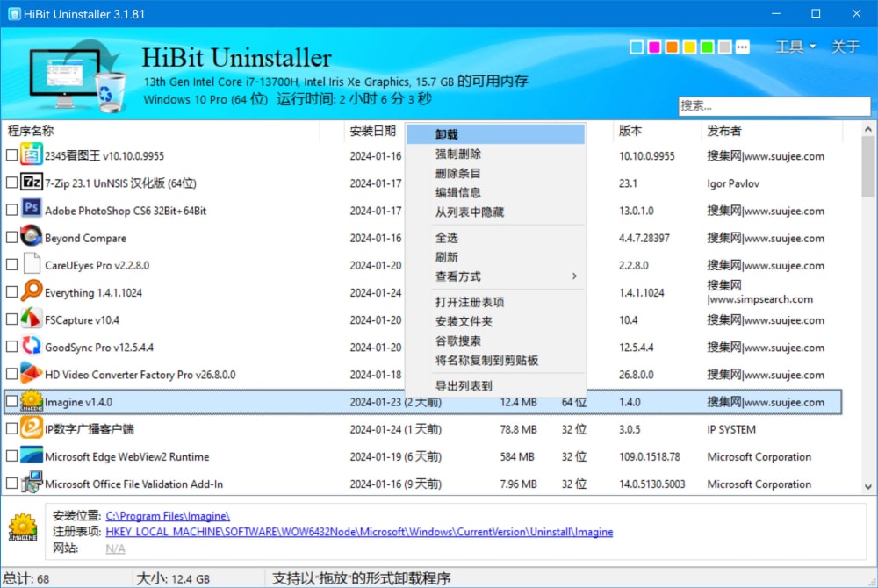Click the N/A website link
Screen dimensions: 878x588
pyautogui.click(x=115, y=549)
